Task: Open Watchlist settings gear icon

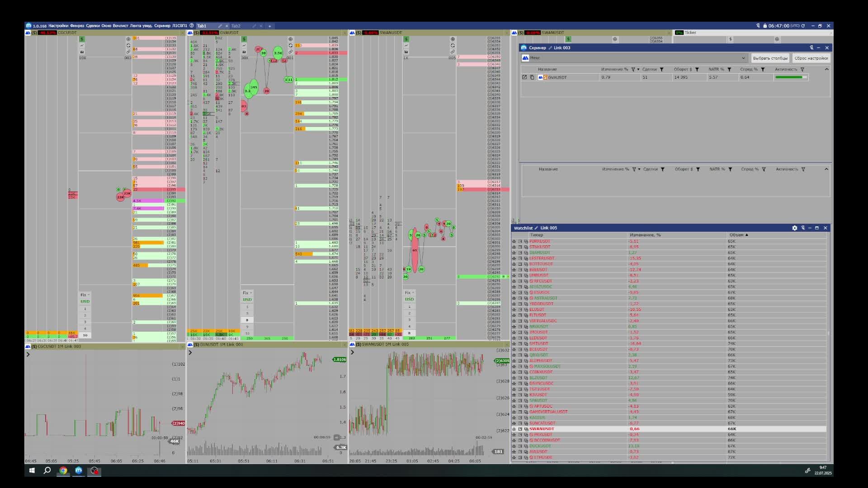Action: 794,228
